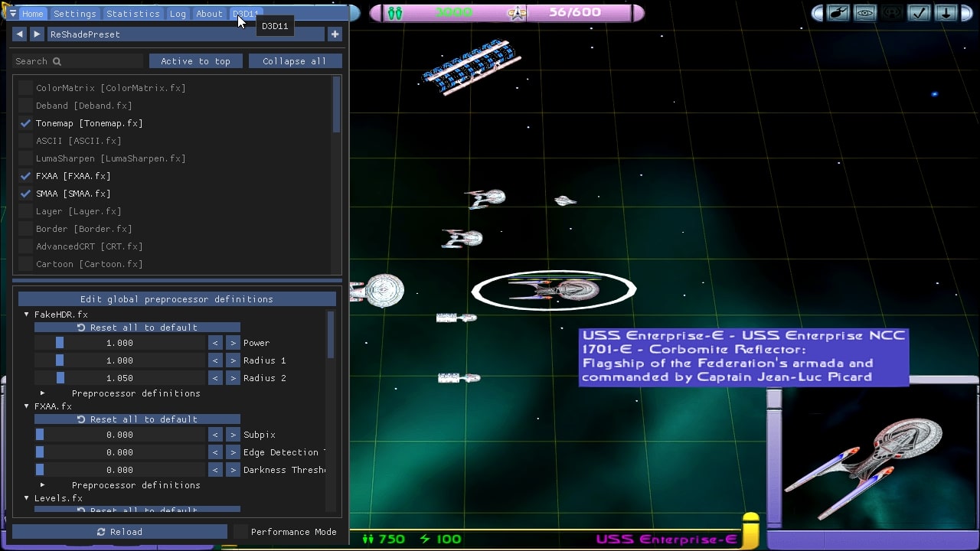The image size is (980, 551).
Task: Click the crew icon in top resource bar
Action: 395,13
